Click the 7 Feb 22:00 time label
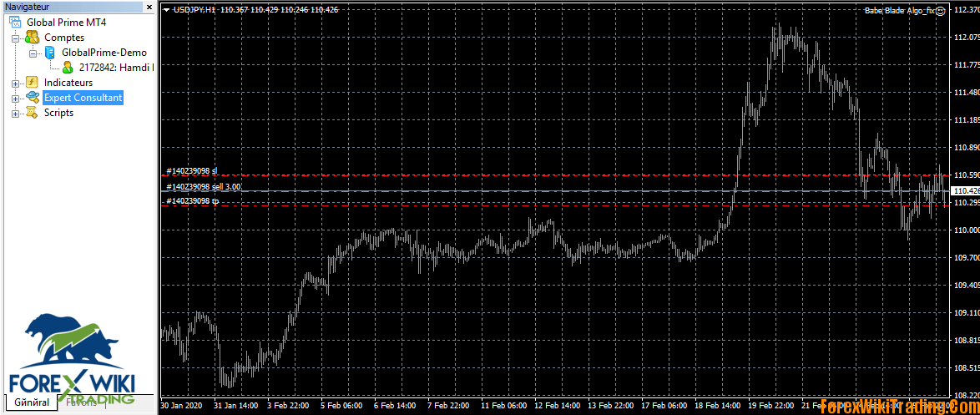Screen dimensions: 980x415 (449, 405)
